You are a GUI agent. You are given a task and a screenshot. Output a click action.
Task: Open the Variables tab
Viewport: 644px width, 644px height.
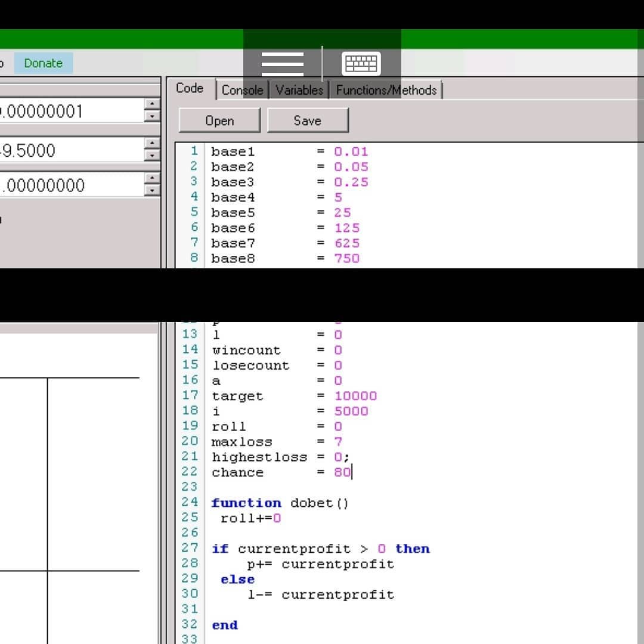[299, 90]
